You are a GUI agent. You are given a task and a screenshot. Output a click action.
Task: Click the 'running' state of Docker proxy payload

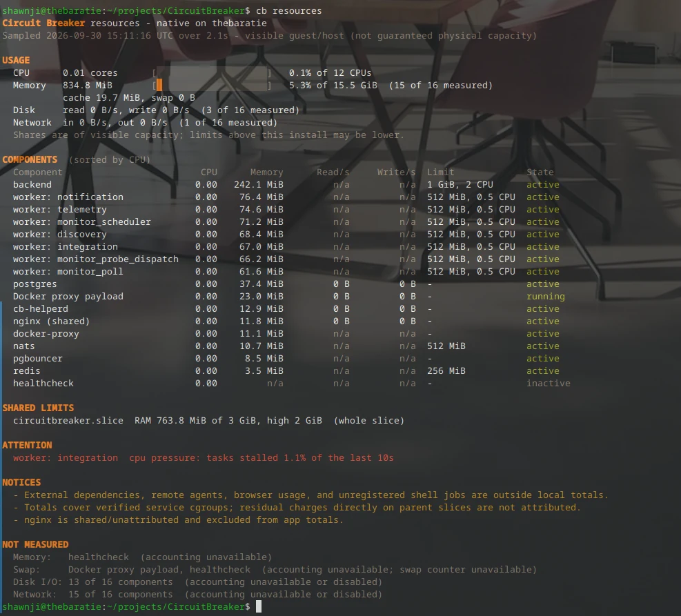tap(546, 297)
